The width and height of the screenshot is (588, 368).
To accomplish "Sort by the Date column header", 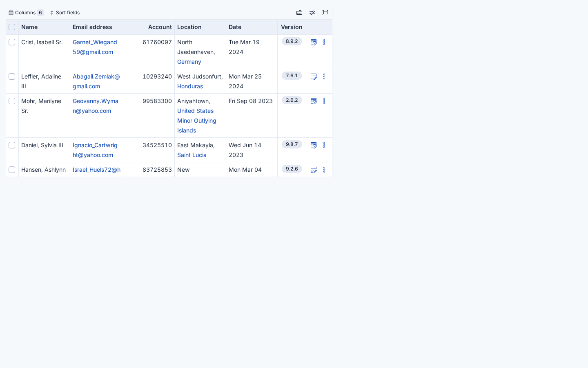I will (252, 27).
